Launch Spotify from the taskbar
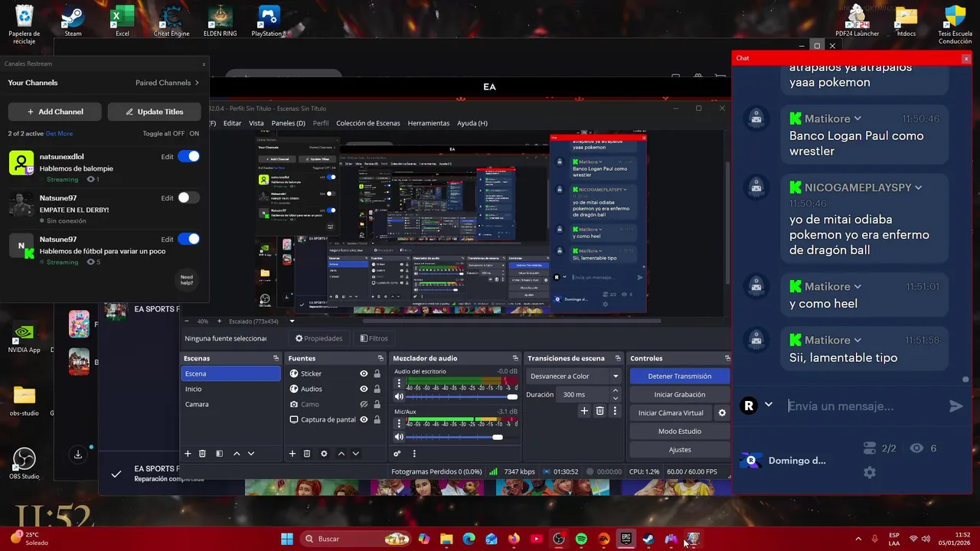980x551 pixels. click(581, 539)
